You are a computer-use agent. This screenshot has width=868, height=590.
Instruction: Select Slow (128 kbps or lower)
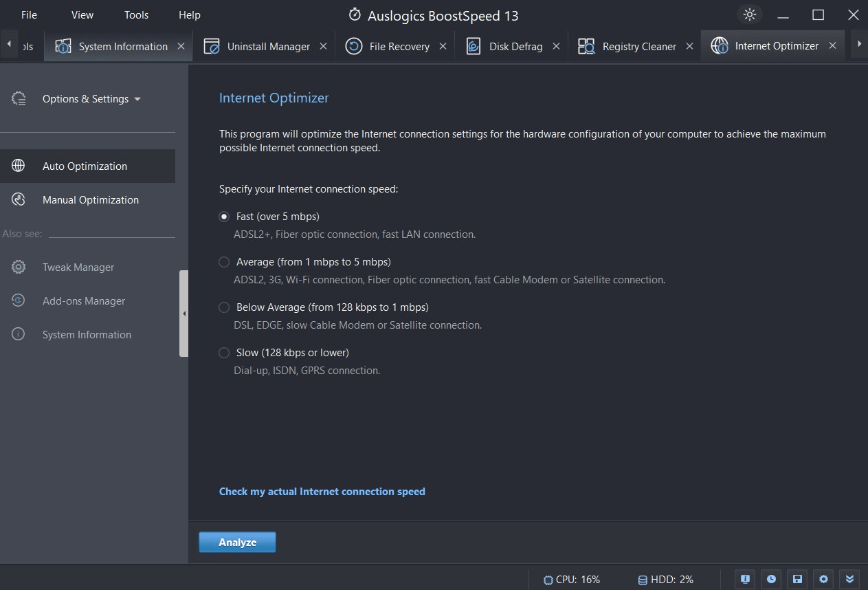click(x=224, y=352)
